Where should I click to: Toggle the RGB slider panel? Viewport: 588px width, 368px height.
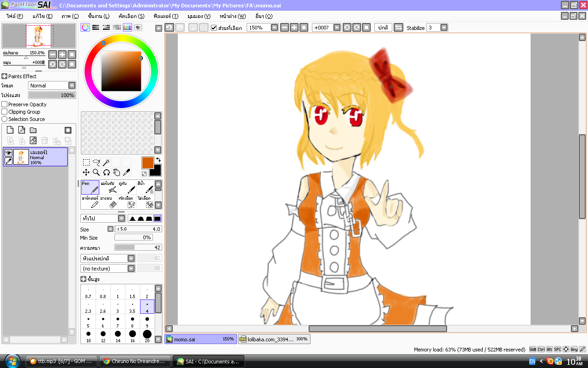[96, 28]
